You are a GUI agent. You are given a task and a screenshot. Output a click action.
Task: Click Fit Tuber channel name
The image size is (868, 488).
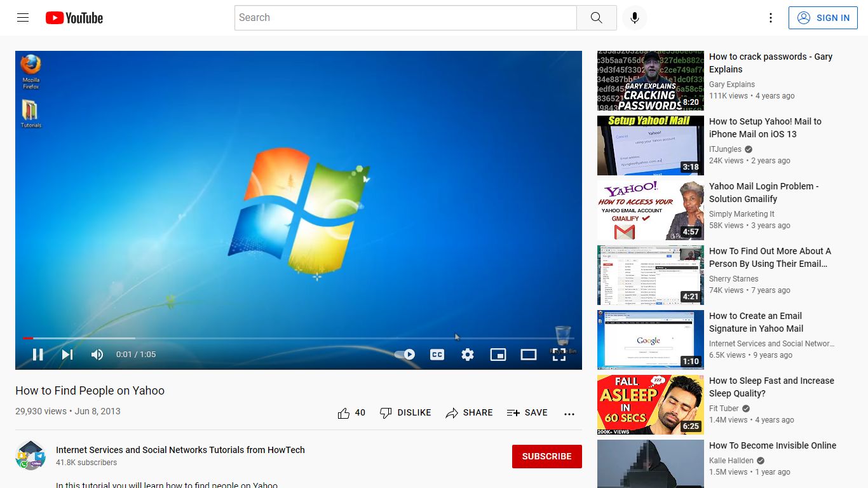pyautogui.click(x=724, y=409)
